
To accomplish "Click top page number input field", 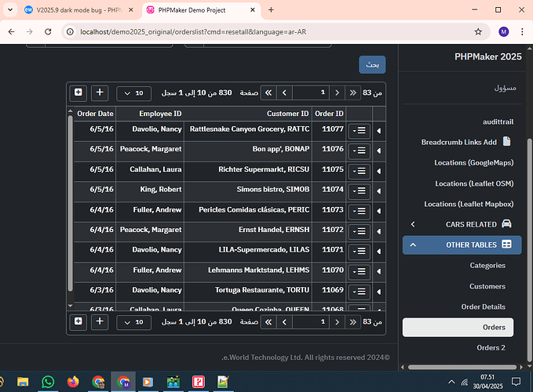I will 311,93.
